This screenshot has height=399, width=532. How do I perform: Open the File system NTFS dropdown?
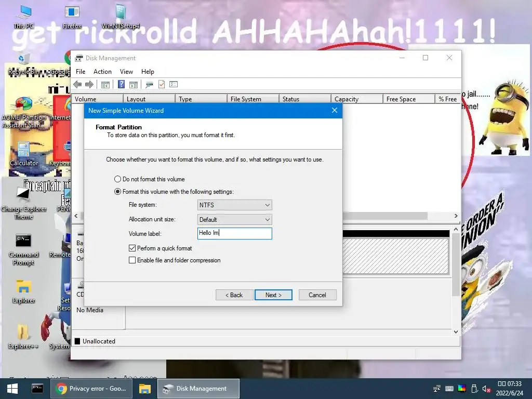pos(234,205)
